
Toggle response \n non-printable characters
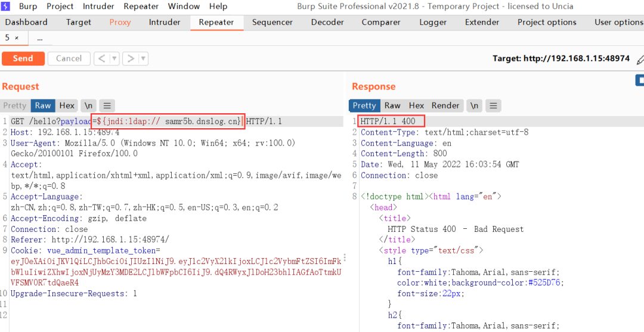pyautogui.click(x=475, y=106)
